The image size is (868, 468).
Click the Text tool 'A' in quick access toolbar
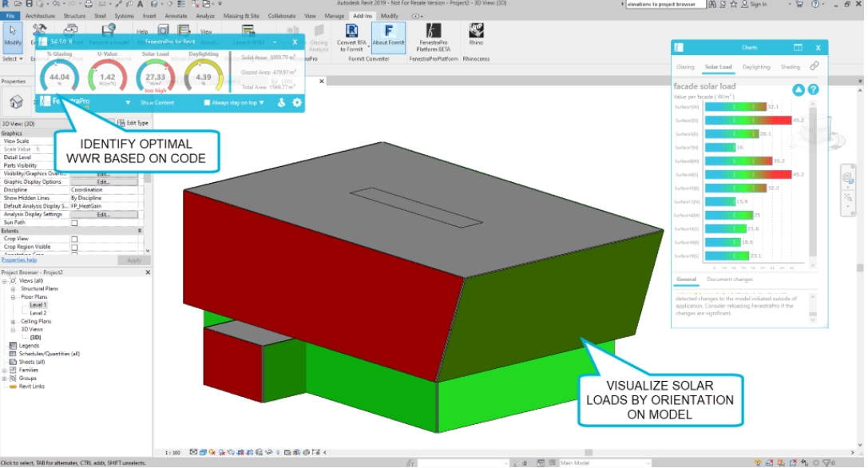140,4
